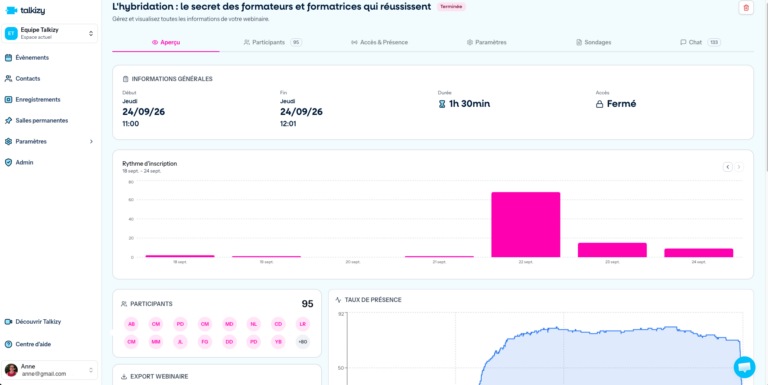The image size is (768, 385).
Task: Click the access status Fermé
Action: pyautogui.click(x=622, y=104)
